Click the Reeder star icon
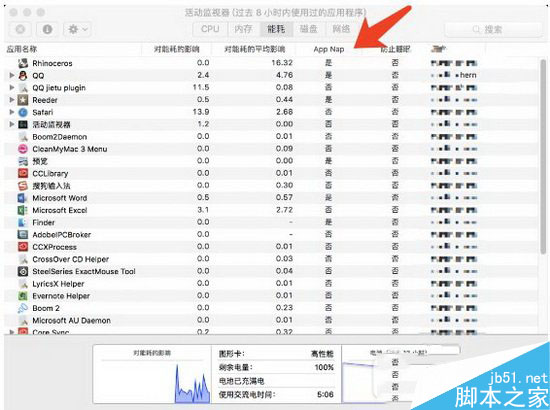This screenshot has height=410, width=550. [x=23, y=100]
